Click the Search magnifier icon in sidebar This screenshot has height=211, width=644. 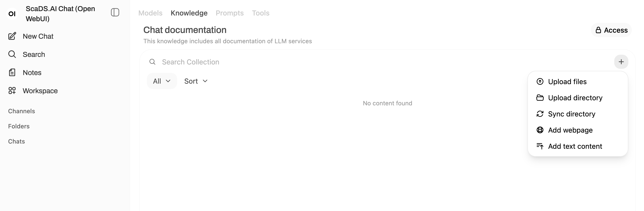coord(12,54)
